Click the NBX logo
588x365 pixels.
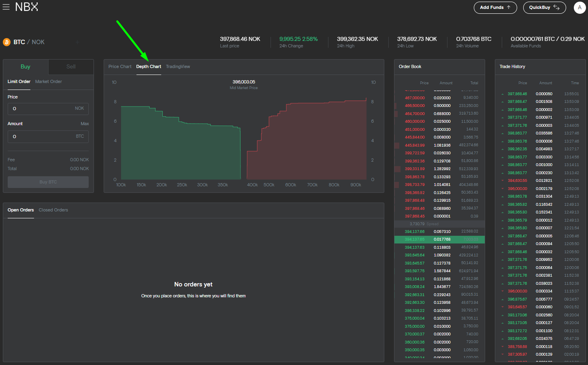(27, 7)
